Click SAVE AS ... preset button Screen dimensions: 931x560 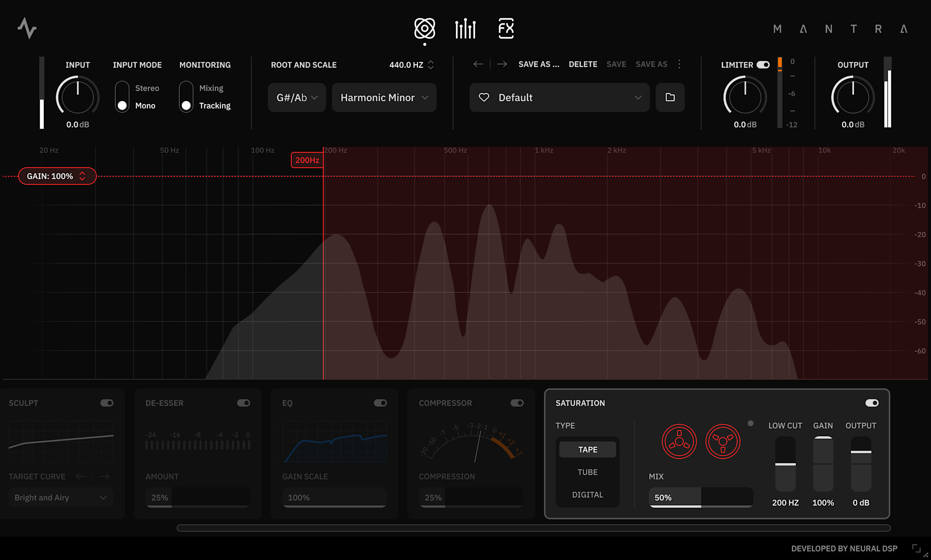tap(539, 64)
